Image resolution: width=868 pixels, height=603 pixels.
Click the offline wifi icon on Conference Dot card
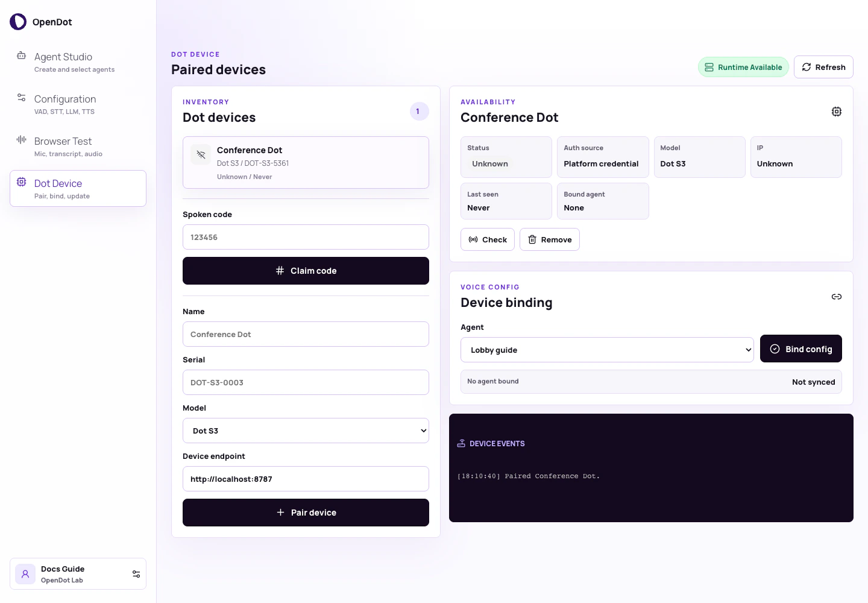point(201,154)
